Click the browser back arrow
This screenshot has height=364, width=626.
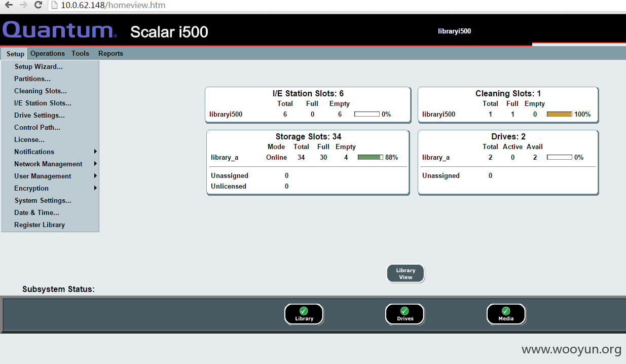pos(9,5)
